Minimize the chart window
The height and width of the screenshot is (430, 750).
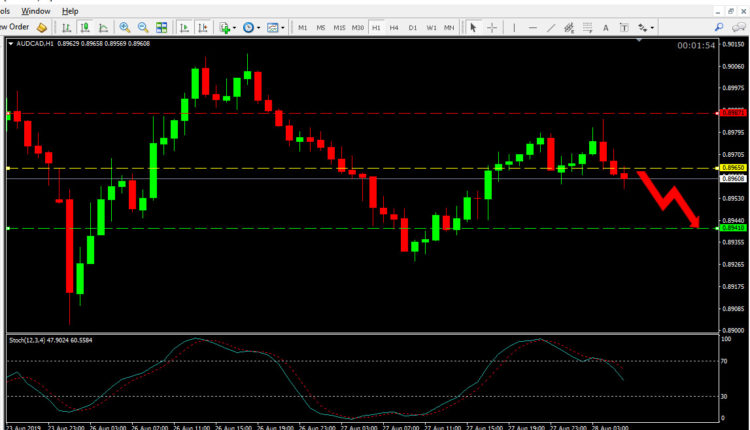click(717, 11)
